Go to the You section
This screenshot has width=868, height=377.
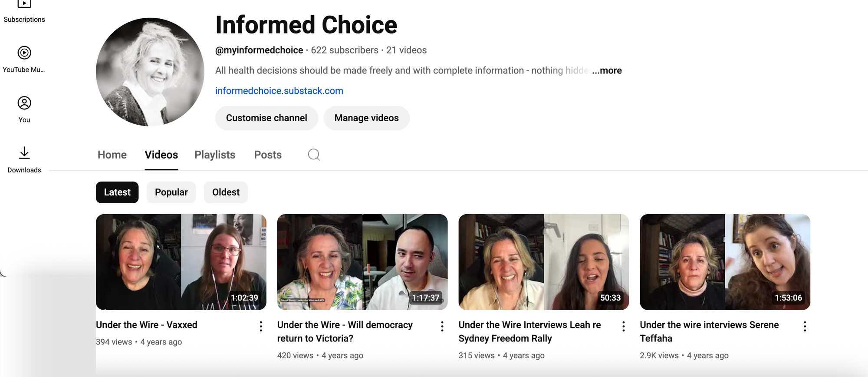tap(24, 109)
